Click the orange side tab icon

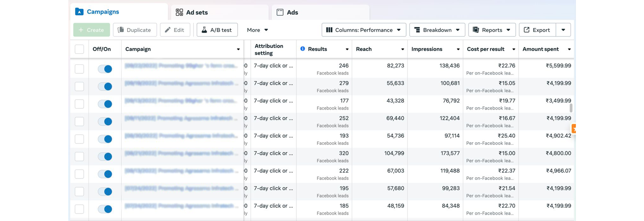[574, 129]
